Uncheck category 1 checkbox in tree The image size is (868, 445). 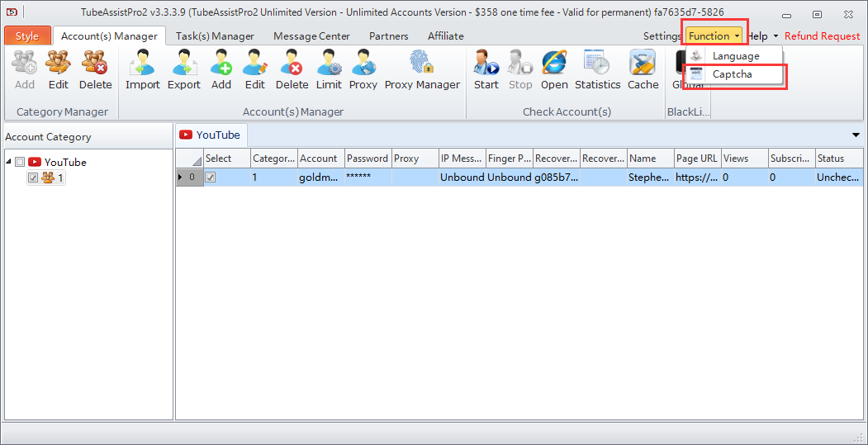click(x=33, y=178)
